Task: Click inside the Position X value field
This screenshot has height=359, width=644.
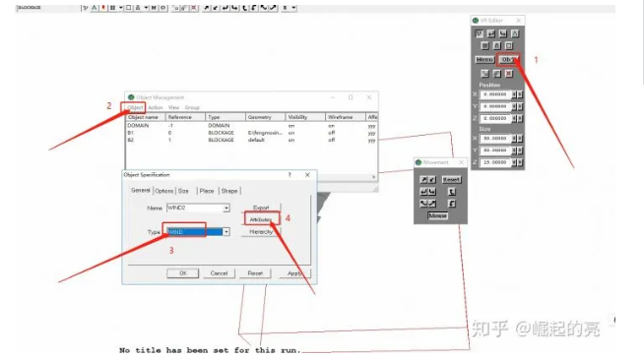Action: tap(495, 94)
